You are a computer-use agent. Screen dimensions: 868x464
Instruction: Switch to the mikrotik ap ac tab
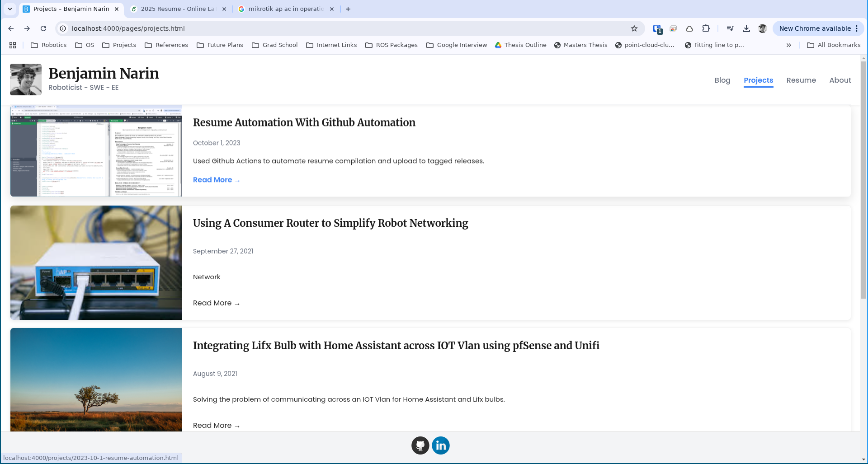tap(285, 9)
